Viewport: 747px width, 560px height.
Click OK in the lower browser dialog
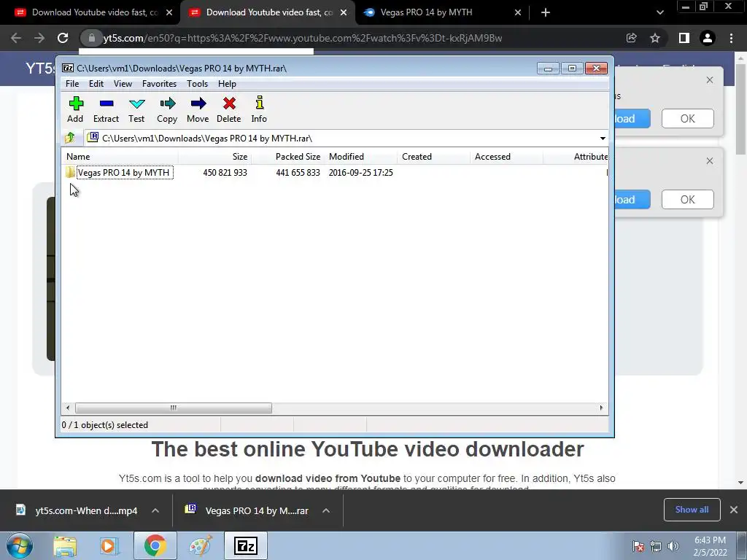(687, 200)
